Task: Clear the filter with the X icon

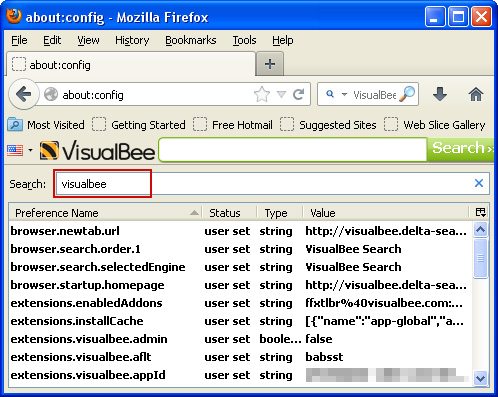Action: point(479,183)
